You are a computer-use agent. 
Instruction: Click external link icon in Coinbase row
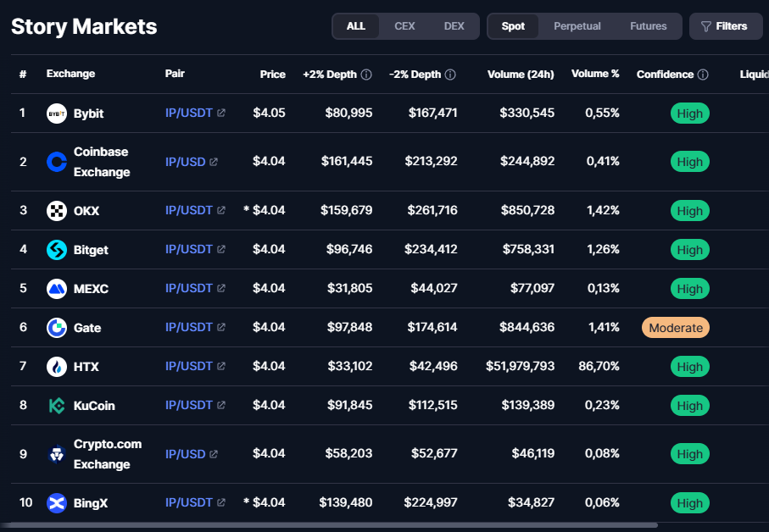point(214,162)
